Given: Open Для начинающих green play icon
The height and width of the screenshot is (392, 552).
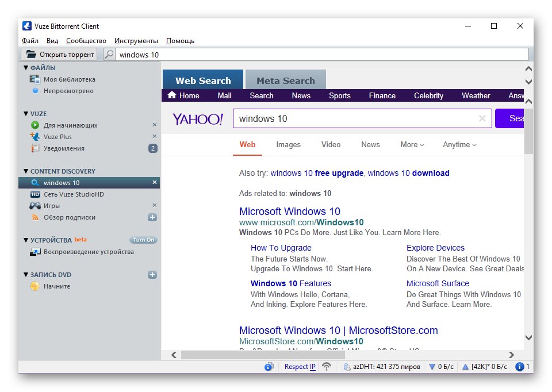Looking at the screenshot, I should [x=35, y=125].
